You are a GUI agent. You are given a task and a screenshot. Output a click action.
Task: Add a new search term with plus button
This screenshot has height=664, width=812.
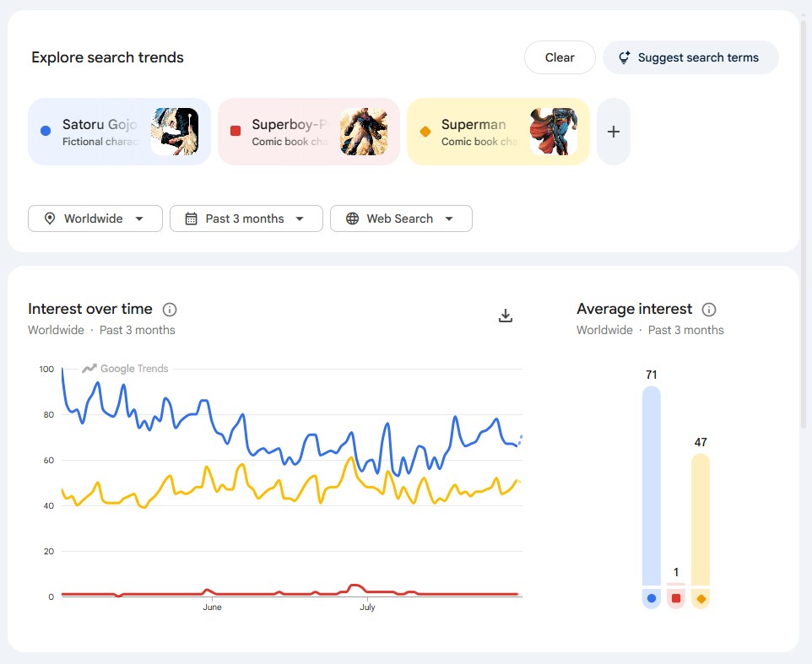[x=613, y=132]
